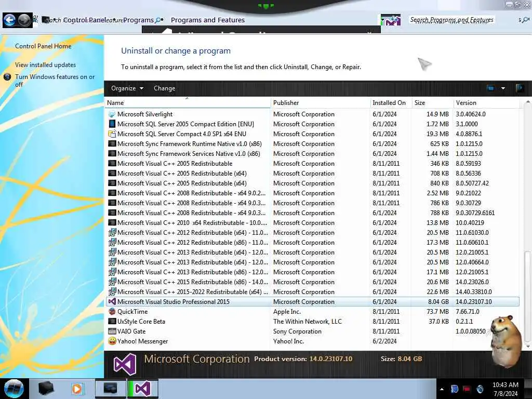Click Visual C++ 2010 x64 Redistributable icon
This screenshot has width=532, height=399.
112,223
